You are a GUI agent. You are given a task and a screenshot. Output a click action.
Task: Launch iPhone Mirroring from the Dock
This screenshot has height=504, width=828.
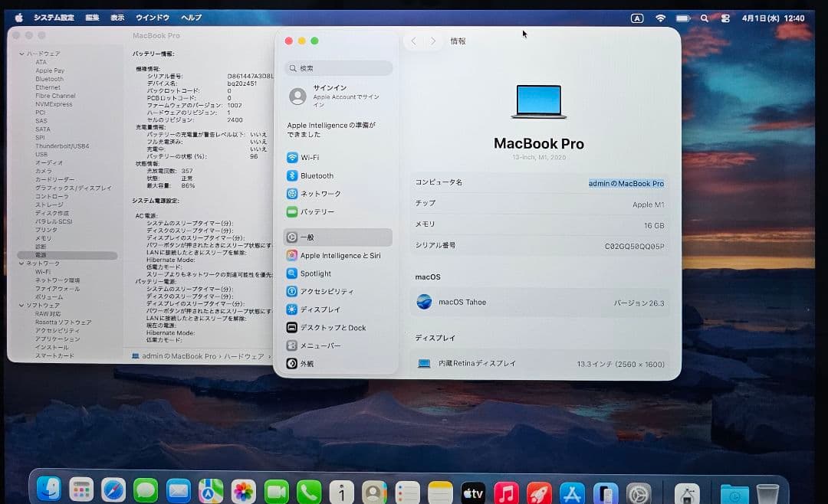(x=606, y=495)
